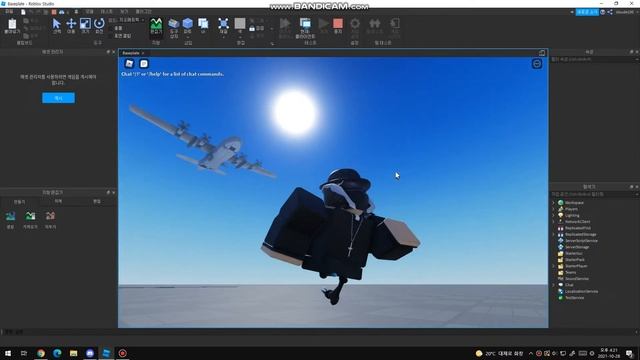Expand the Players node in Explorer
Image resolution: width=640 pixels, height=360 pixels.
(554, 209)
